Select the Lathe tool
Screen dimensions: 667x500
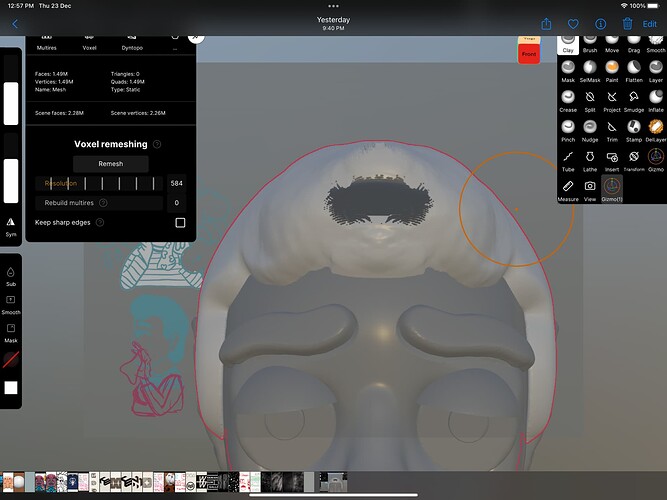tap(590, 160)
